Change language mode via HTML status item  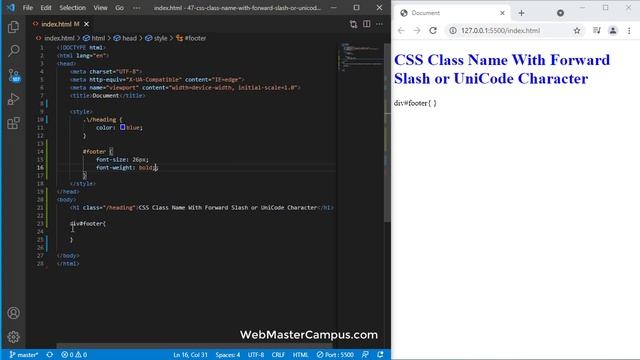300,355
